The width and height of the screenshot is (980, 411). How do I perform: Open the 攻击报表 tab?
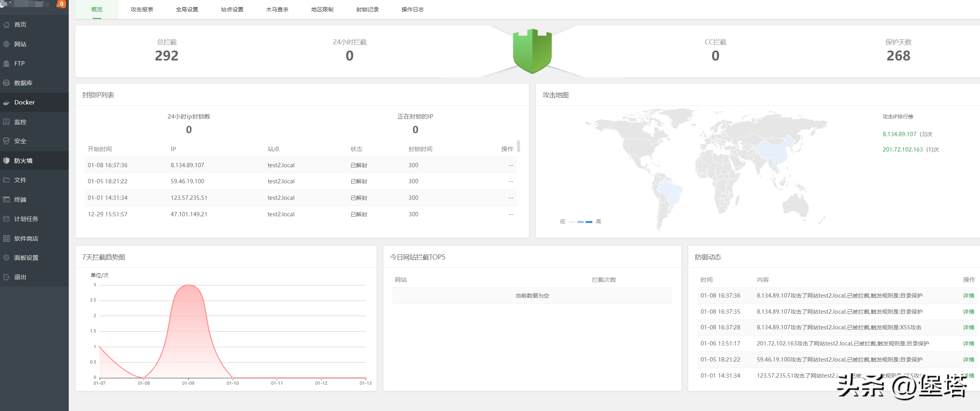(x=142, y=9)
